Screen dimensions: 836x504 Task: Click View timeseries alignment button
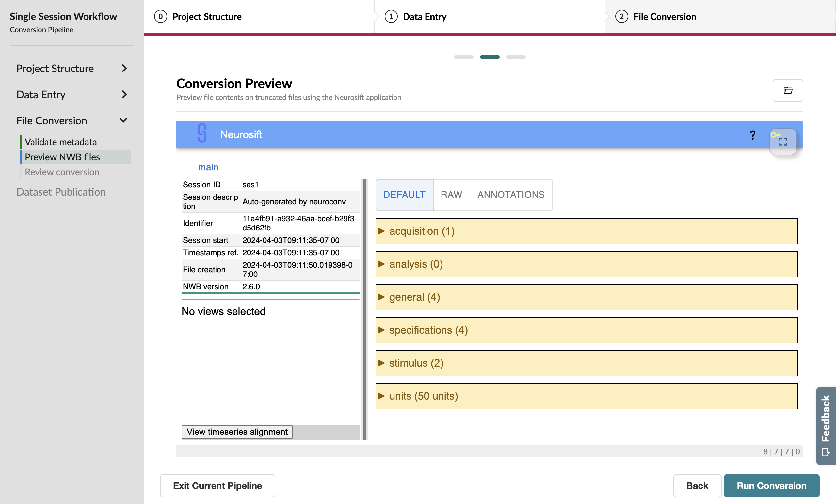click(x=237, y=432)
